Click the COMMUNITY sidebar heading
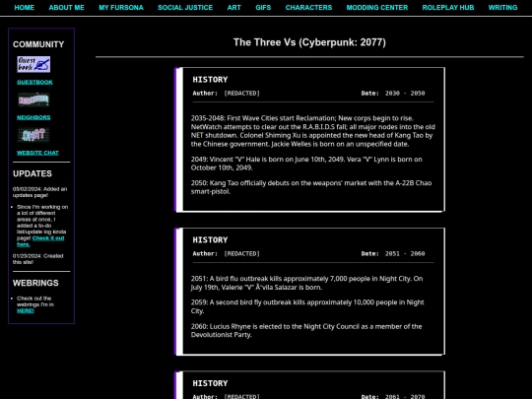532x399 pixels. click(38, 44)
